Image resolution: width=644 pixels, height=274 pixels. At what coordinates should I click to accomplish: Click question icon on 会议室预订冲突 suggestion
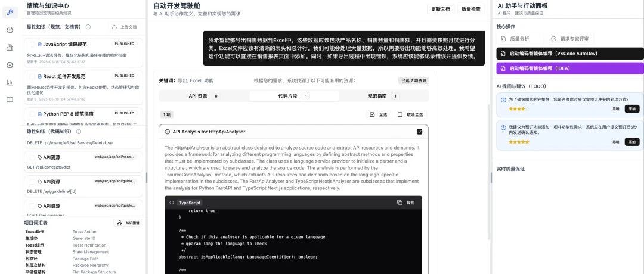tap(503, 99)
